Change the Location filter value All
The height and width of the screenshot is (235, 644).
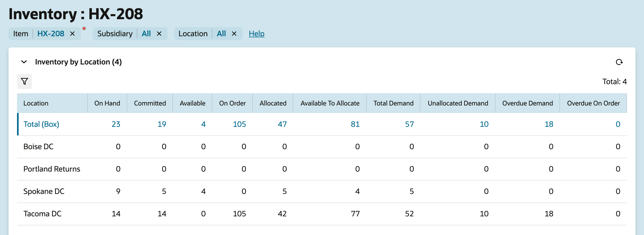tap(221, 34)
